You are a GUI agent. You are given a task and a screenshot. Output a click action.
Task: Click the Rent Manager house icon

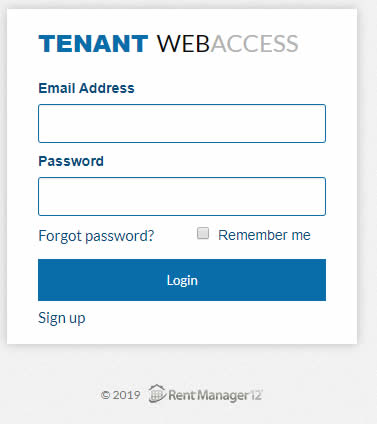point(157,394)
